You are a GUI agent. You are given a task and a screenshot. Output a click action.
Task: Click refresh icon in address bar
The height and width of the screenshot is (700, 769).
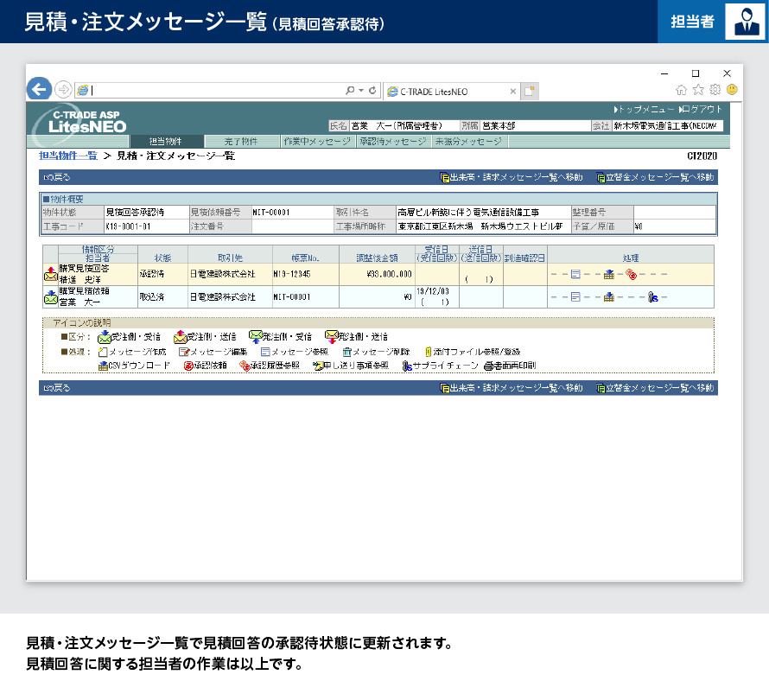point(372,90)
